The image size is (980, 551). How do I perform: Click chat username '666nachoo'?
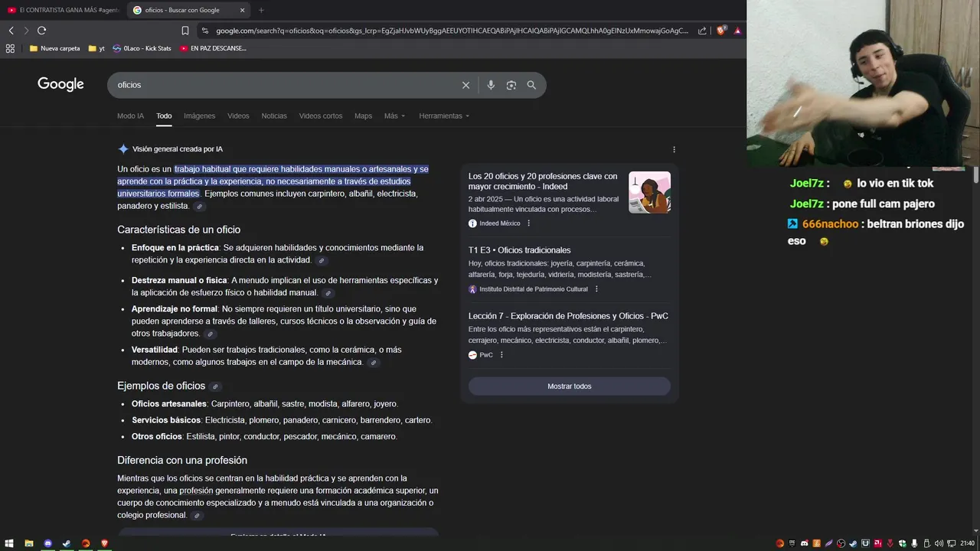tap(830, 224)
